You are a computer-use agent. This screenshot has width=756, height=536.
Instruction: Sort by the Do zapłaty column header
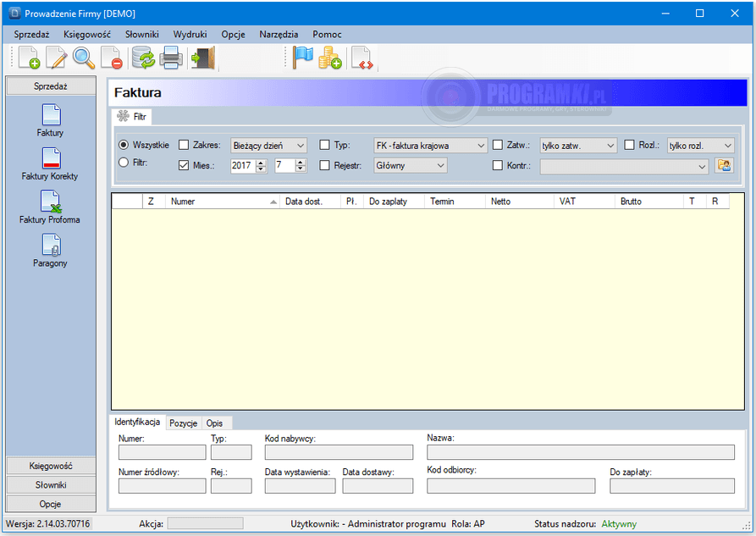(394, 202)
